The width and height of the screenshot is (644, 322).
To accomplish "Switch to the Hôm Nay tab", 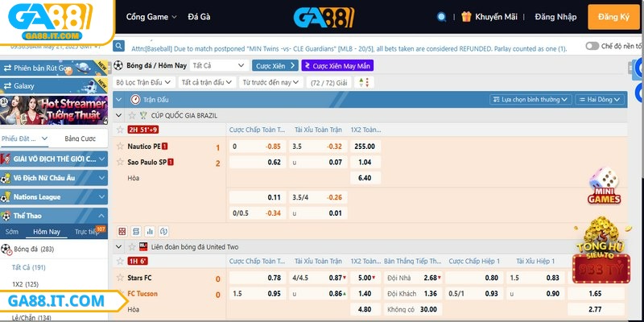I will pyautogui.click(x=47, y=232).
